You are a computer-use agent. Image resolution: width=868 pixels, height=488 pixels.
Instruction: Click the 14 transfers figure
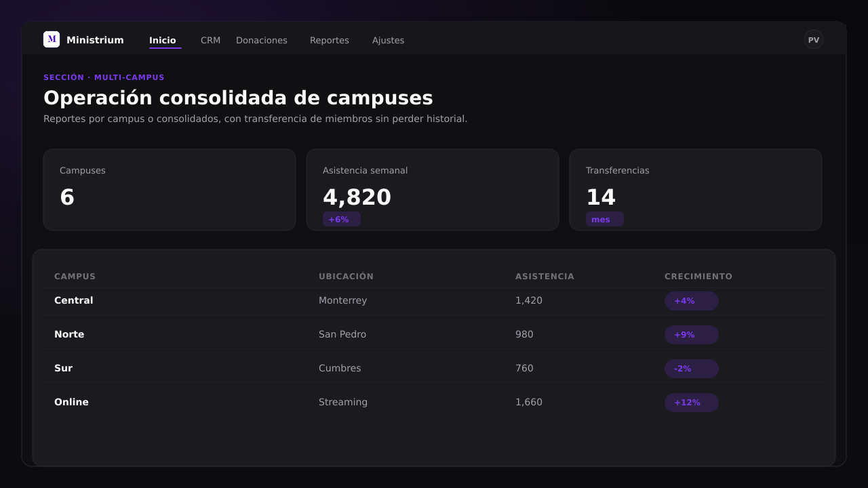(x=601, y=197)
